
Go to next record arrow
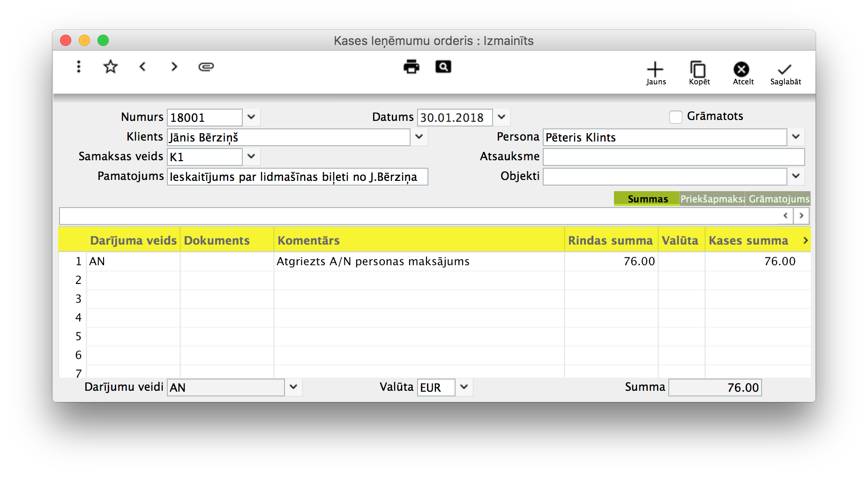point(174,67)
